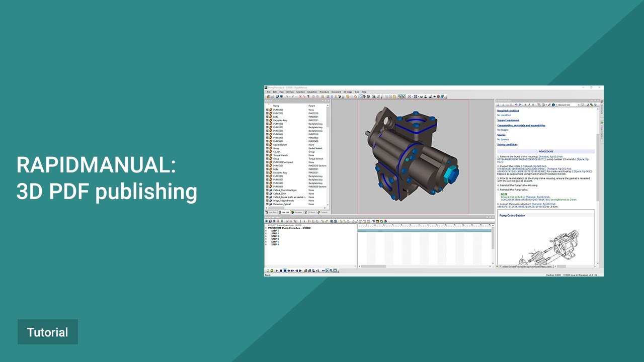Toggle checkbox for PM005450 row
The height and width of the screenshot is (362, 644).
coord(267,141)
